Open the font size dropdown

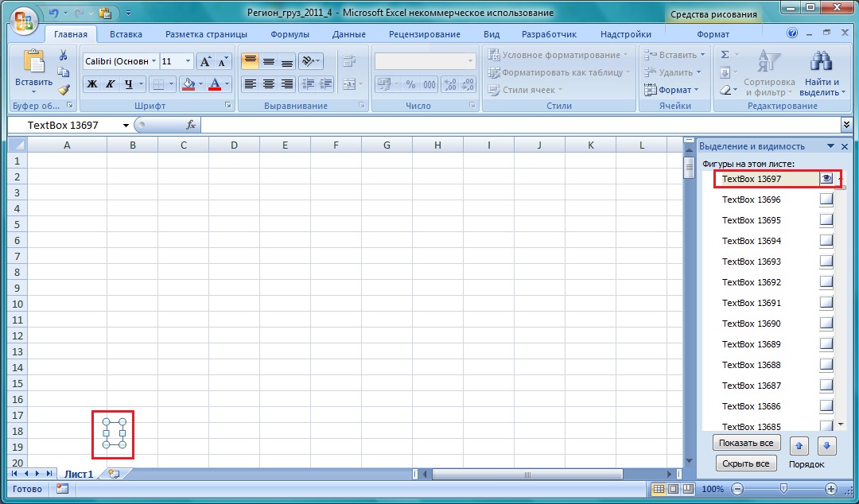pyautogui.click(x=188, y=61)
